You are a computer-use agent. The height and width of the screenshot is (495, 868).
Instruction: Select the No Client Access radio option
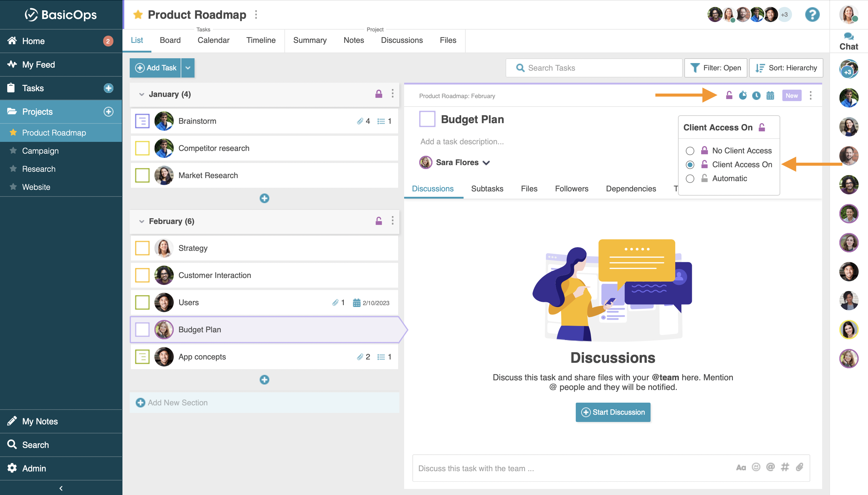(690, 151)
